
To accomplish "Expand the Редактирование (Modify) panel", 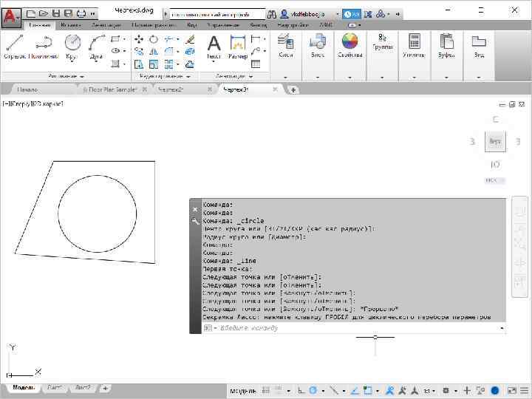I will click(165, 76).
